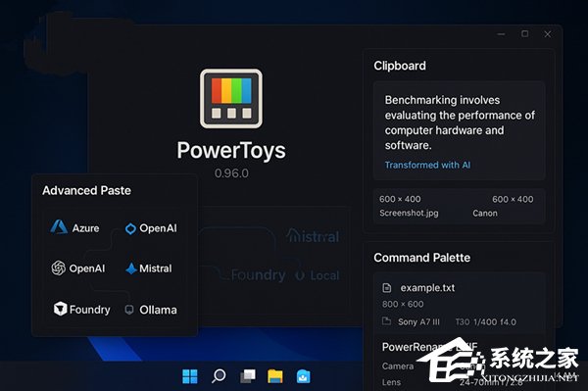
Task: Select the Advanced Paste heading
Action: click(x=86, y=190)
